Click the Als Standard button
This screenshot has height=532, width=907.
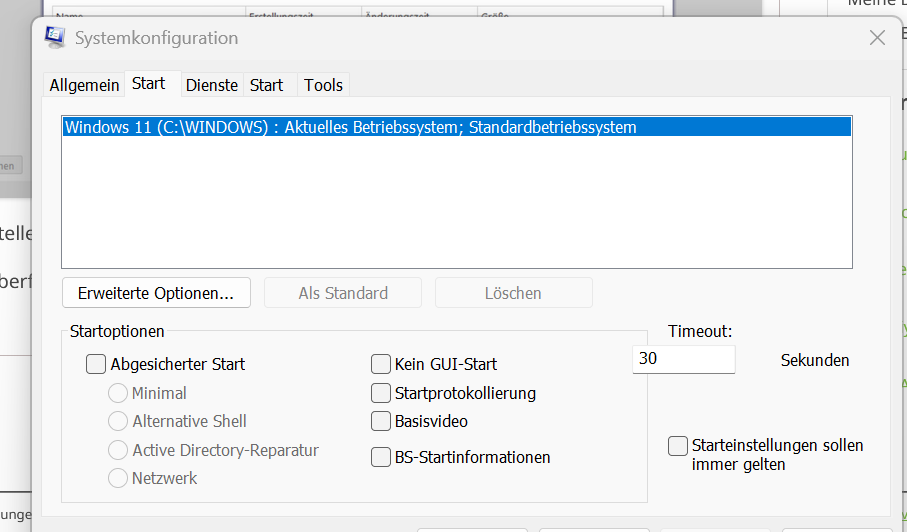[343, 293]
